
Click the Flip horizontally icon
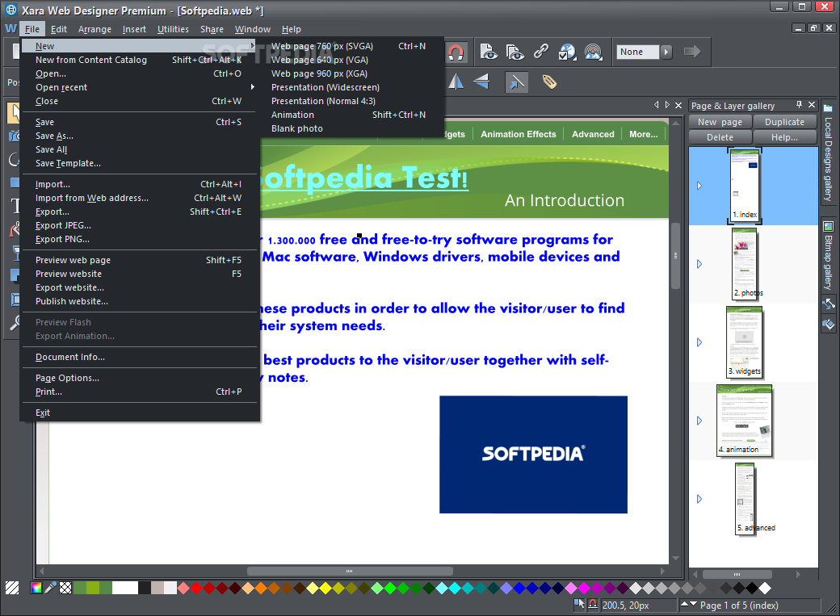pyautogui.click(x=456, y=82)
